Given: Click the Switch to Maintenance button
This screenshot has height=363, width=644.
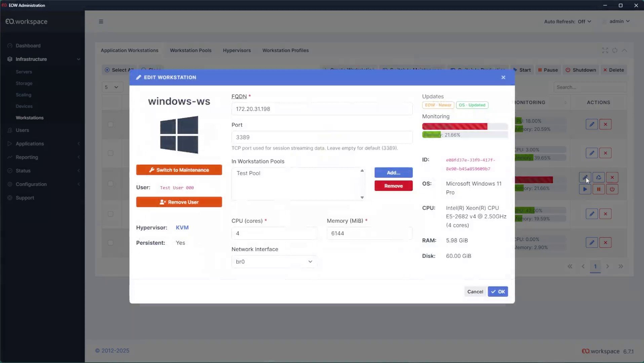Looking at the screenshot, I should [x=179, y=170].
